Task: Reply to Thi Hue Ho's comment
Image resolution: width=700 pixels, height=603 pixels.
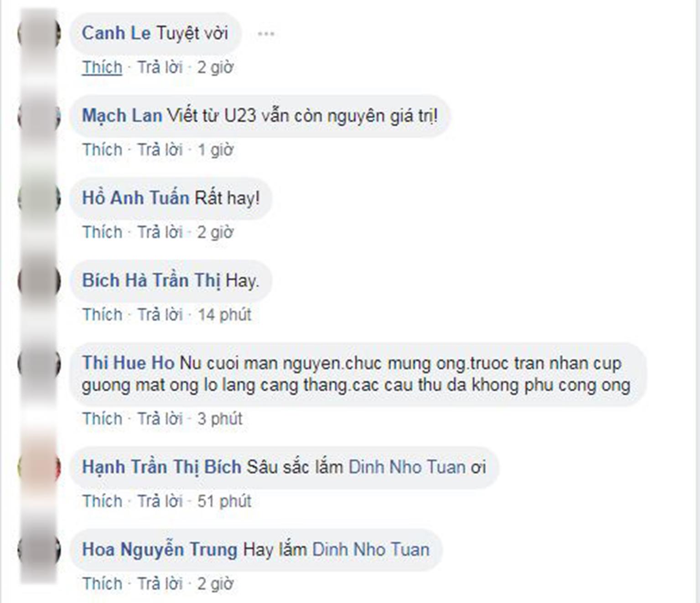Action: coord(160,419)
